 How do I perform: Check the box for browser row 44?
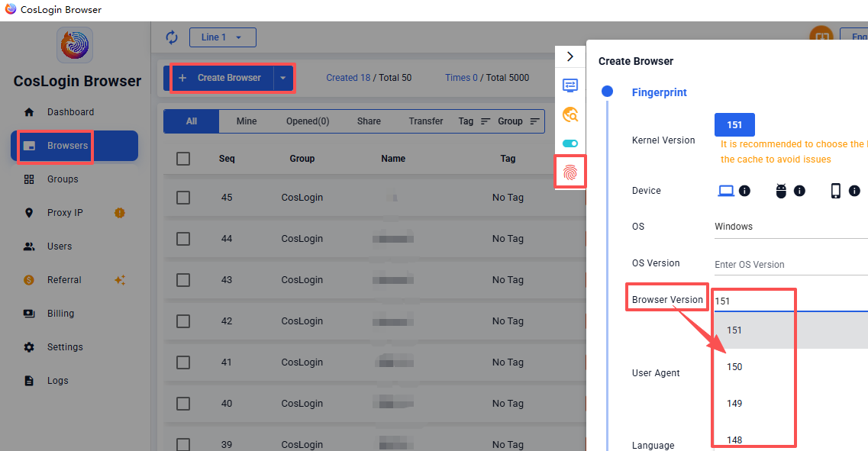coord(183,239)
